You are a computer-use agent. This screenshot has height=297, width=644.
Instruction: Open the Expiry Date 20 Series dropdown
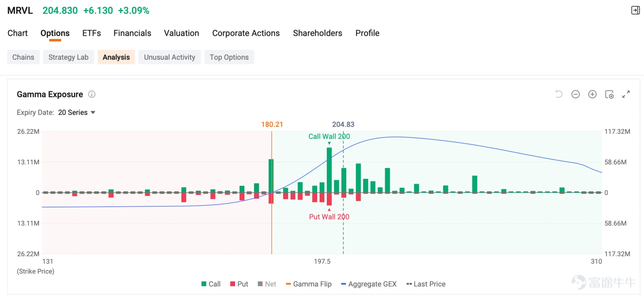tap(76, 112)
